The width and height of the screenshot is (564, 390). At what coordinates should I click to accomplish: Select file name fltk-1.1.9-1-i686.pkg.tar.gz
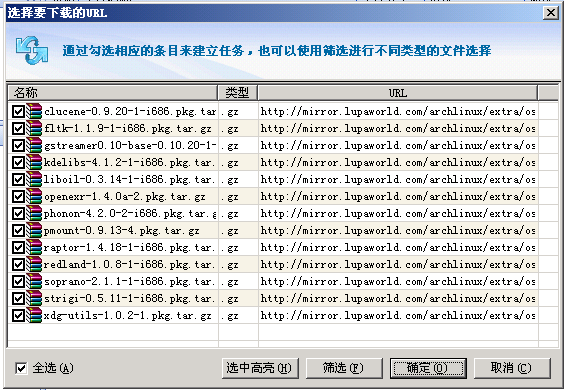click(128, 128)
